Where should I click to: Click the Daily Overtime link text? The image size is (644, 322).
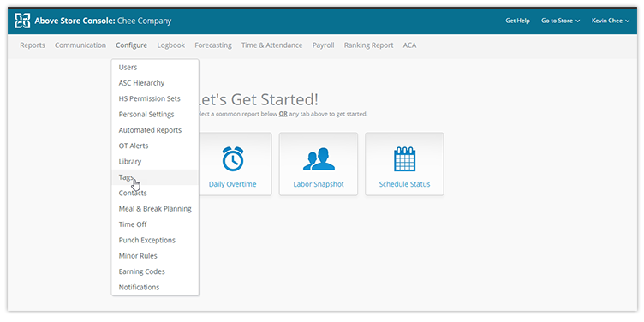pyautogui.click(x=232, y=184)
